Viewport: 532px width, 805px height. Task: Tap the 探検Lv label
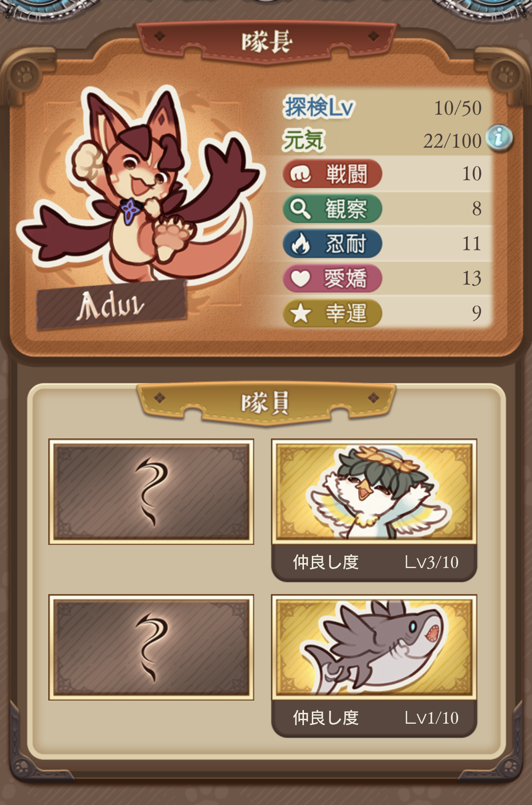(319, 107)
